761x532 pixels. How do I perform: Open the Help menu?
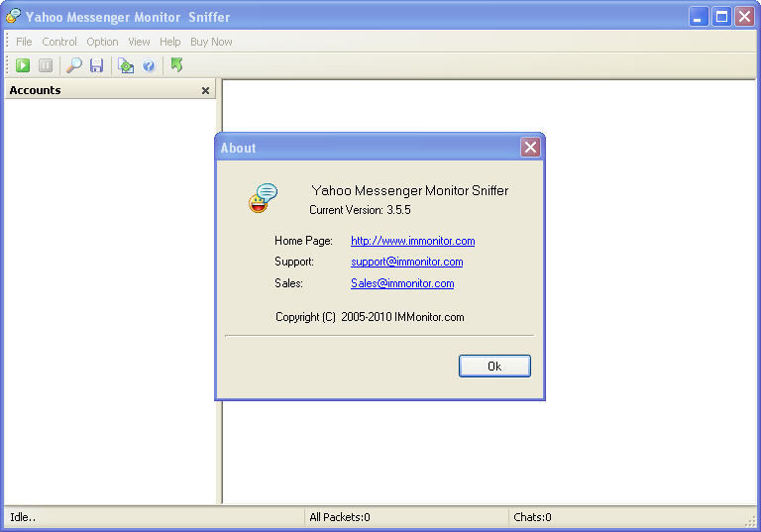[170, 42]
